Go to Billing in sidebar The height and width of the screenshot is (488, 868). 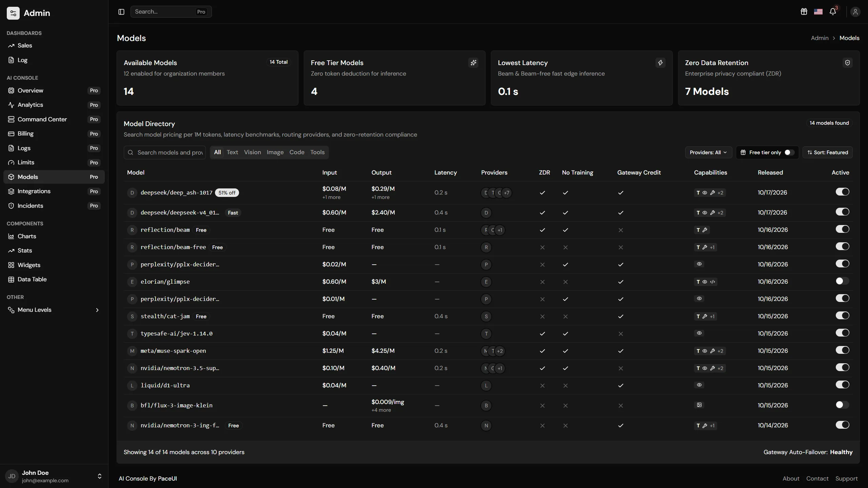click(54, 134)
